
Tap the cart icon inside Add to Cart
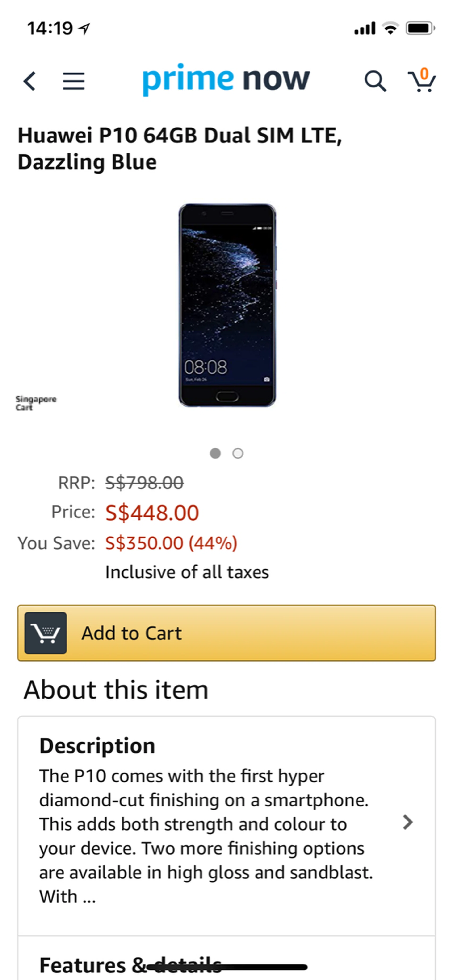(x=46, y=633)
